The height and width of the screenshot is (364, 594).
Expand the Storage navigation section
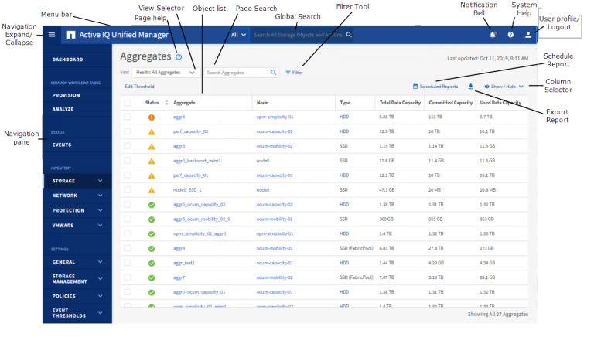click(x=77, y=181)
